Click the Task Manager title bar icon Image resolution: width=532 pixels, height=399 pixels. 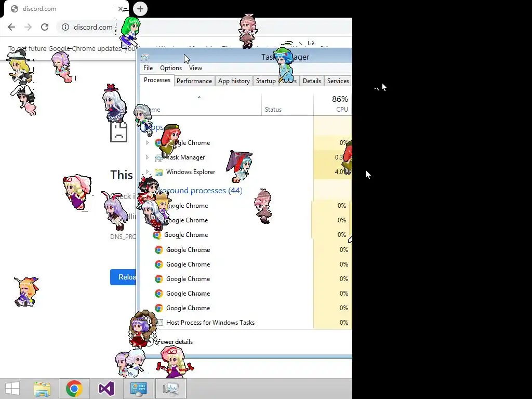(x=145, y=57)
